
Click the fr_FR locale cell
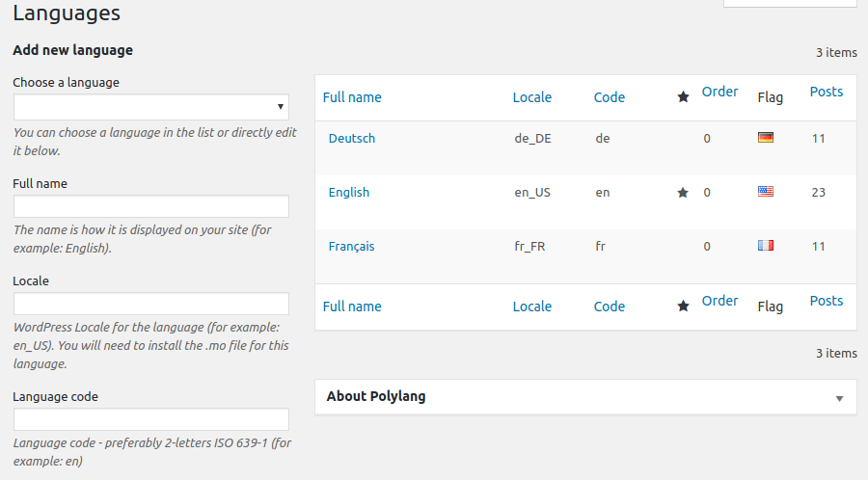[529, 247]
